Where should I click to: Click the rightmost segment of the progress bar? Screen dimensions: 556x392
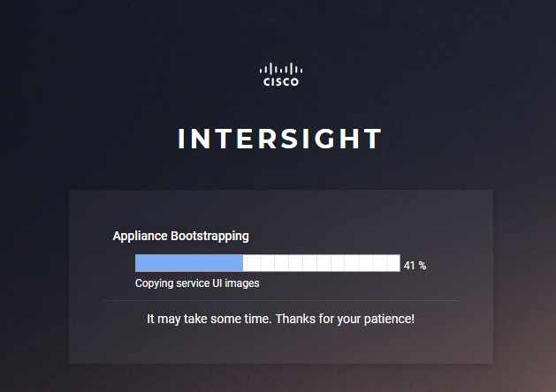tap(393, 263)
